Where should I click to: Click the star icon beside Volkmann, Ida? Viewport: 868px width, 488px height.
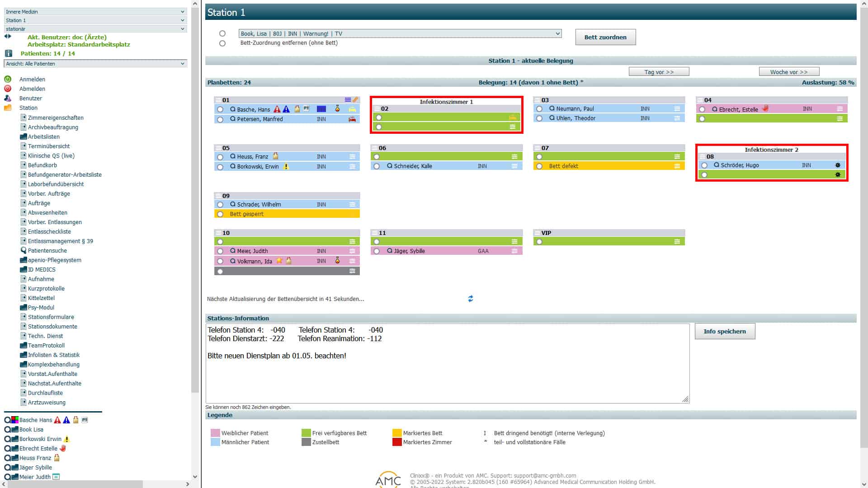coord(279,261)
